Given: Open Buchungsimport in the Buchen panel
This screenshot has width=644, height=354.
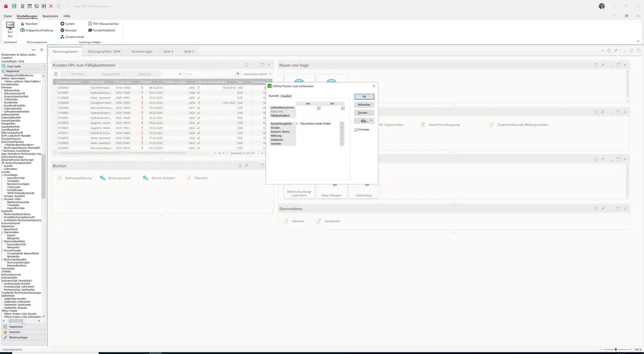Looking at the screenshot, I should pos(115,178).
